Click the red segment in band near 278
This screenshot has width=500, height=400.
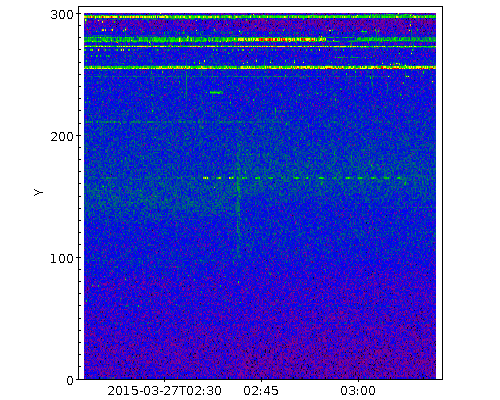pos(287,39)
